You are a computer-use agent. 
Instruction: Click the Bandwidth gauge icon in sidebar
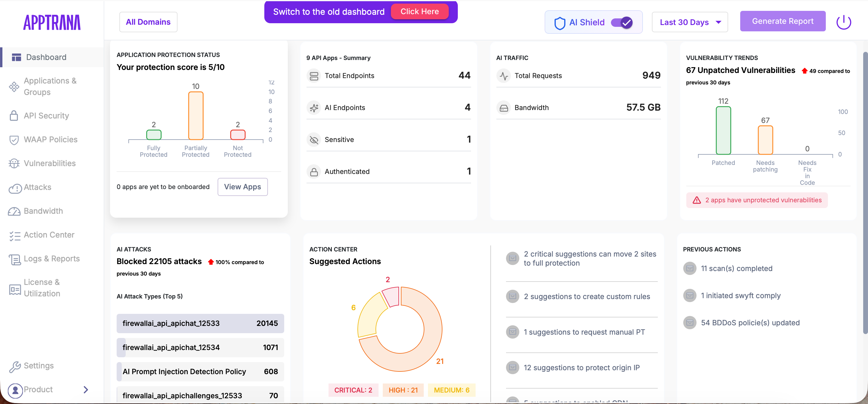pyautogui.click(x=14, y=211)
